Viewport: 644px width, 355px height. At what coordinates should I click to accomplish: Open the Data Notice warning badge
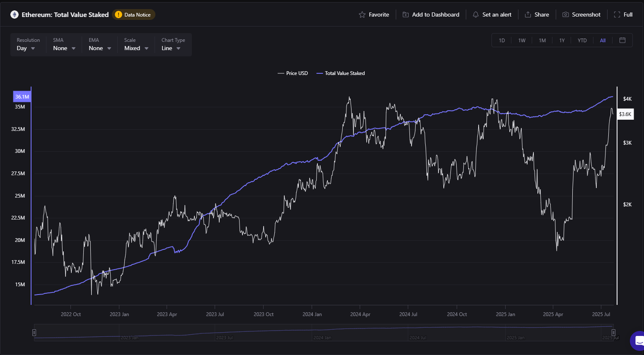tap(133, 14)
